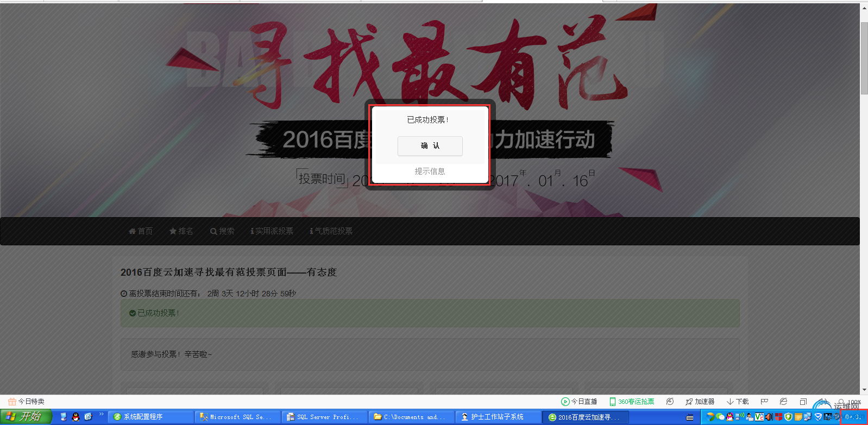Switch to the 护士工作站子系统 taskbar window

point(498,417)
